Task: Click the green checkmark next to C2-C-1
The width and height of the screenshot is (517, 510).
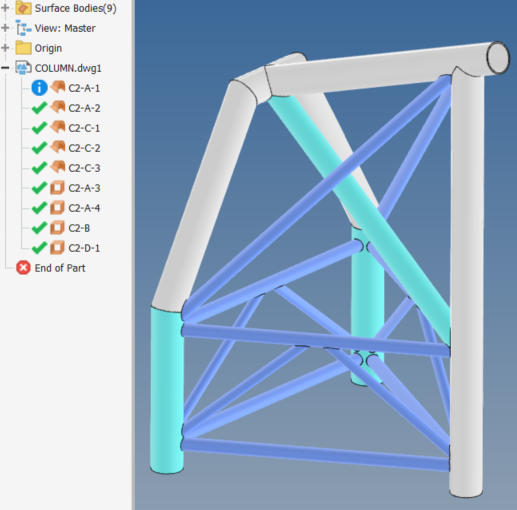Action: point(39,128)
